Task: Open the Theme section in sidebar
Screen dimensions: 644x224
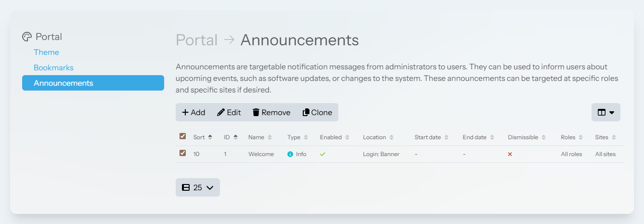Action: [46, 52]
